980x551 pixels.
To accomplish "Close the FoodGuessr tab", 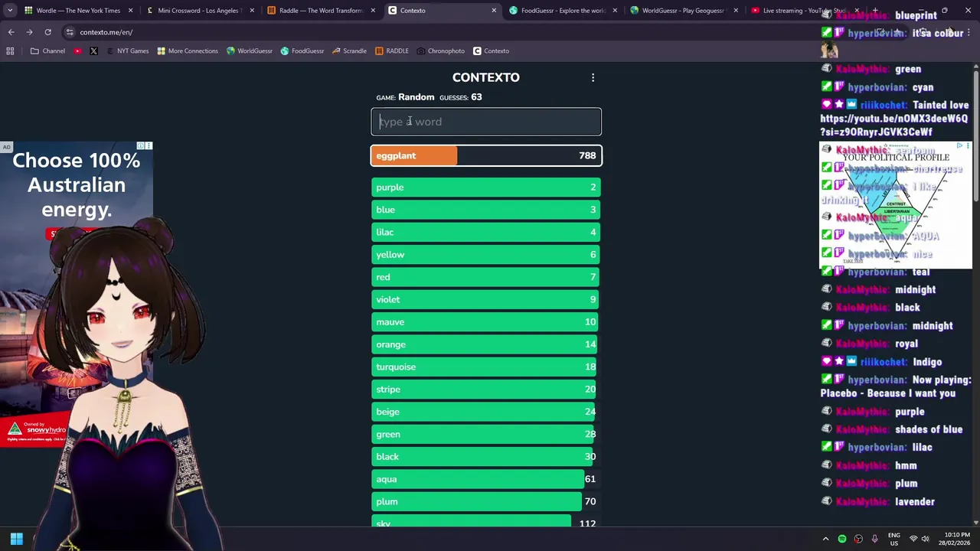I will tap(615, 11).
